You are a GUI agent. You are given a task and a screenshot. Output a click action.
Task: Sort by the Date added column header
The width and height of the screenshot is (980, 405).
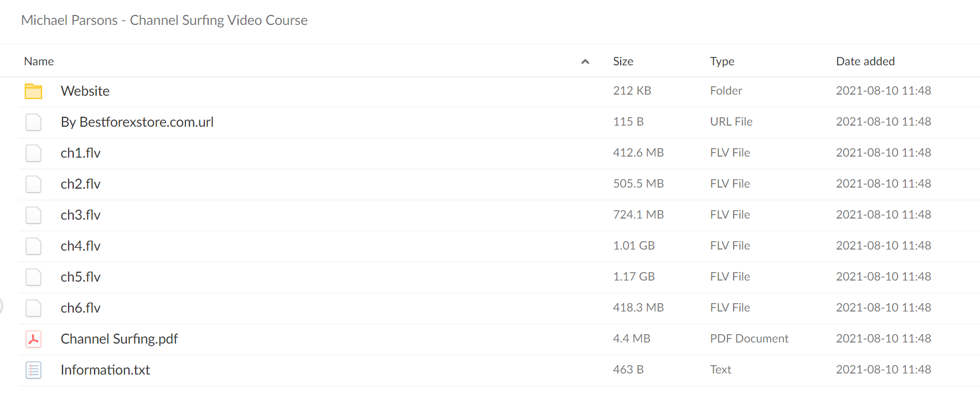[x=865, y=61]
